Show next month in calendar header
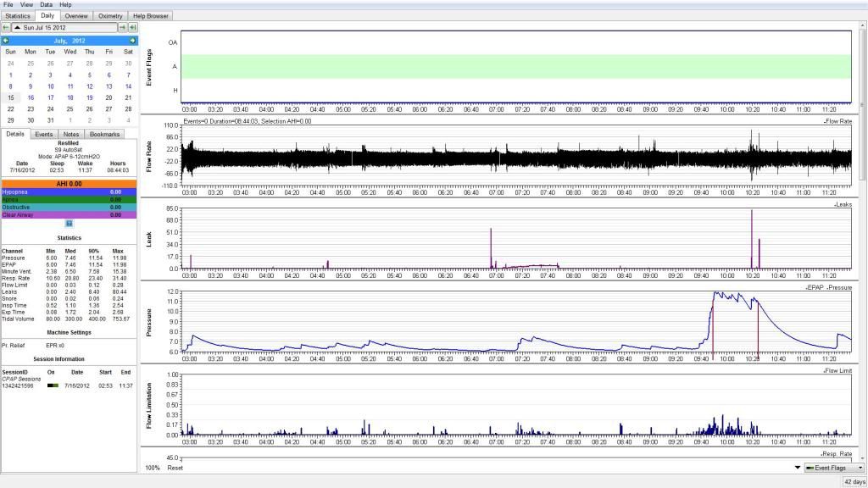Viewport: 868px width, 488px height. (132, 40)
